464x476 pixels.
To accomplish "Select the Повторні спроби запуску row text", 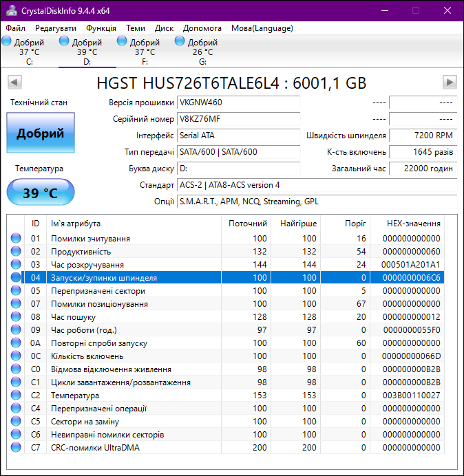I will [99, 343].
